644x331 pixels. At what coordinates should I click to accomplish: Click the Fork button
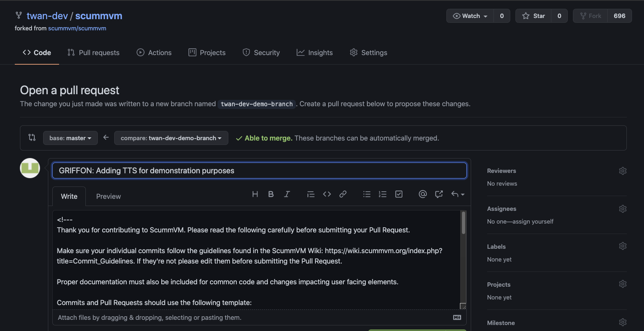(590, 16)
